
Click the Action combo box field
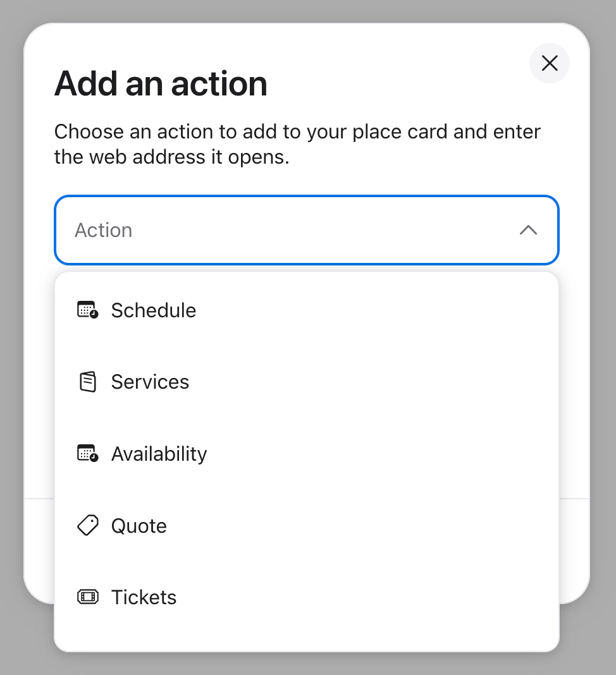pyautogui.click(x=307, y=230)
